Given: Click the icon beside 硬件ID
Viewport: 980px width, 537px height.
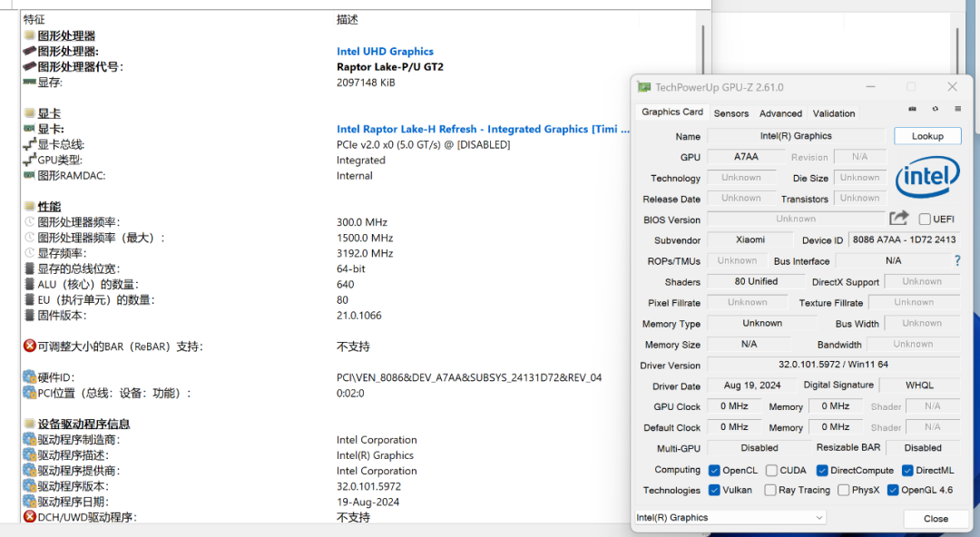Looking at the screenshot, I should [29, 377].
